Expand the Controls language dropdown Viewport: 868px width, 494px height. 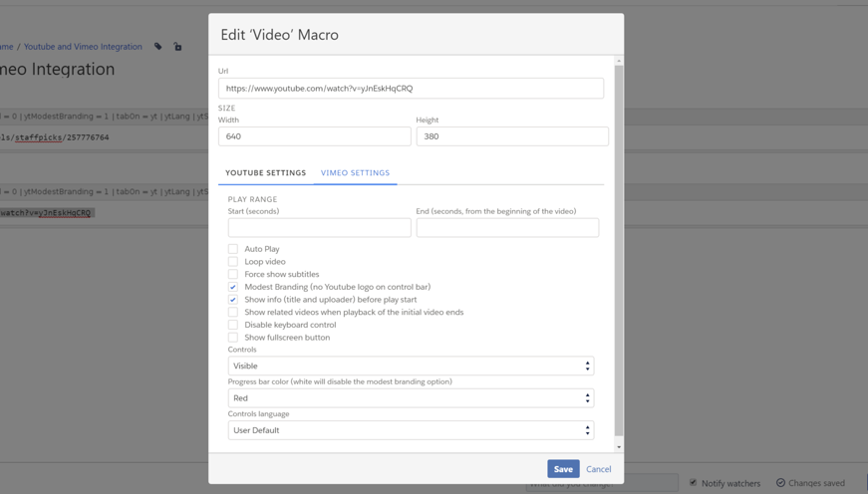411,430
